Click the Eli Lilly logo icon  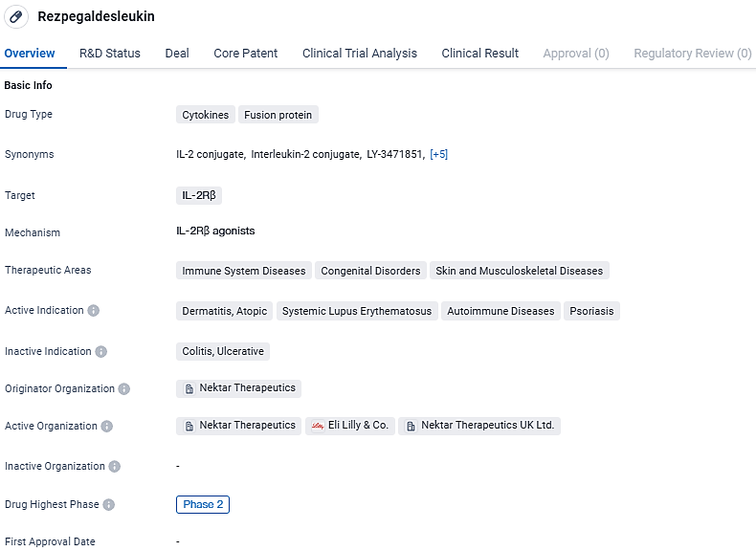(x=318, y=426)
